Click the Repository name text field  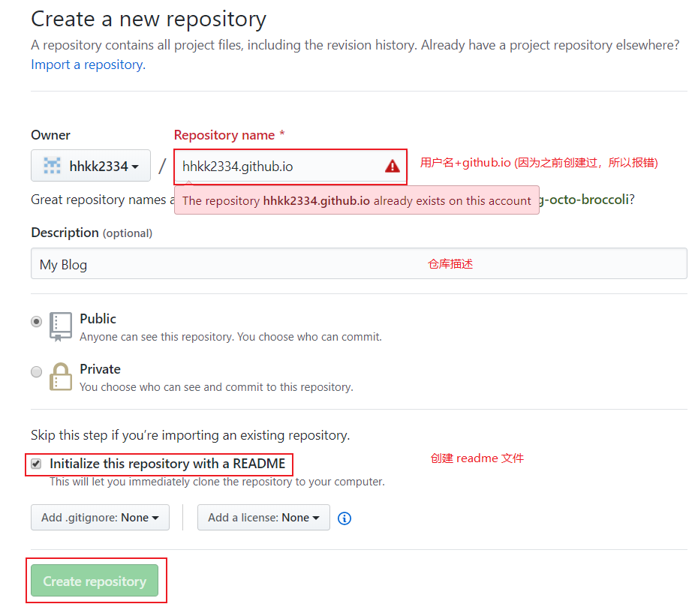point(278,167)
